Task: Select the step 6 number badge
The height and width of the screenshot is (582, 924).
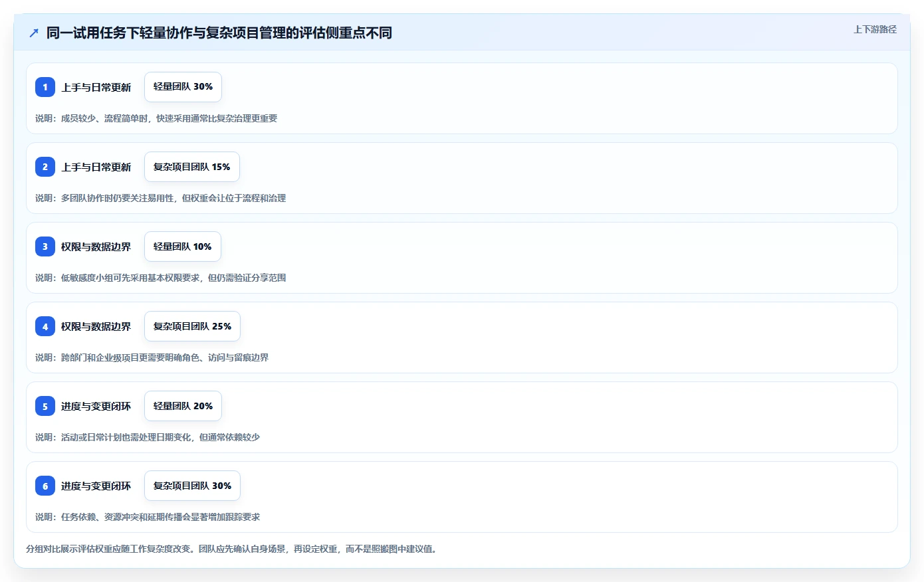Action: click(45, 486)
